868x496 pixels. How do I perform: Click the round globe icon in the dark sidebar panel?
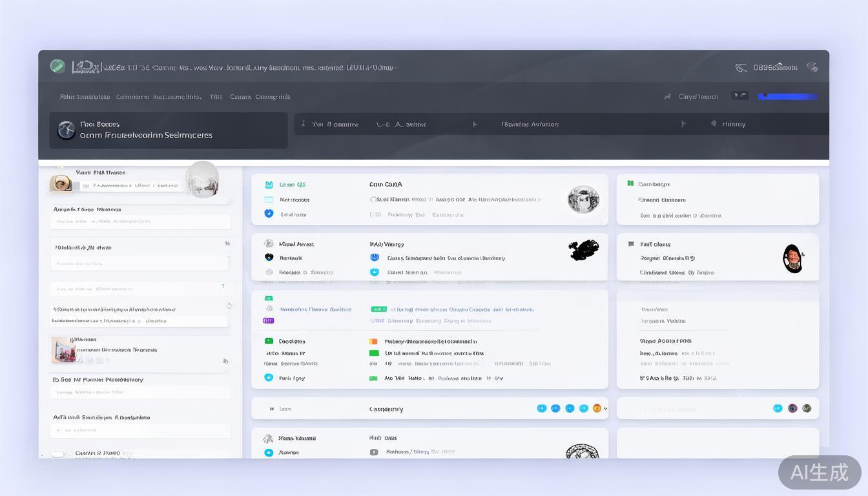[66, 130]
